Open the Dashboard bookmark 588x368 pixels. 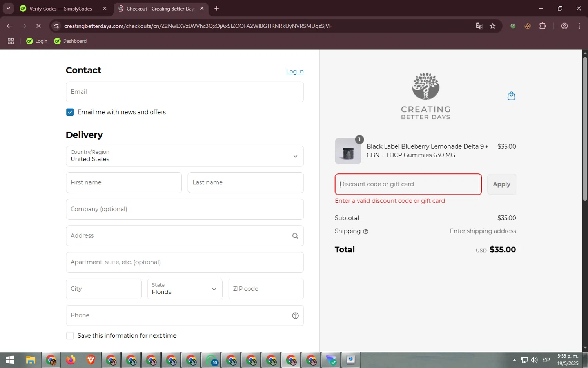click(71, 41)
